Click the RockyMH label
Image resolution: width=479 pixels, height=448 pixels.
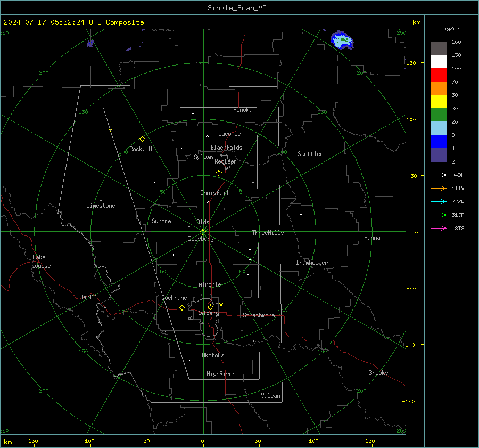pos(141,149)
